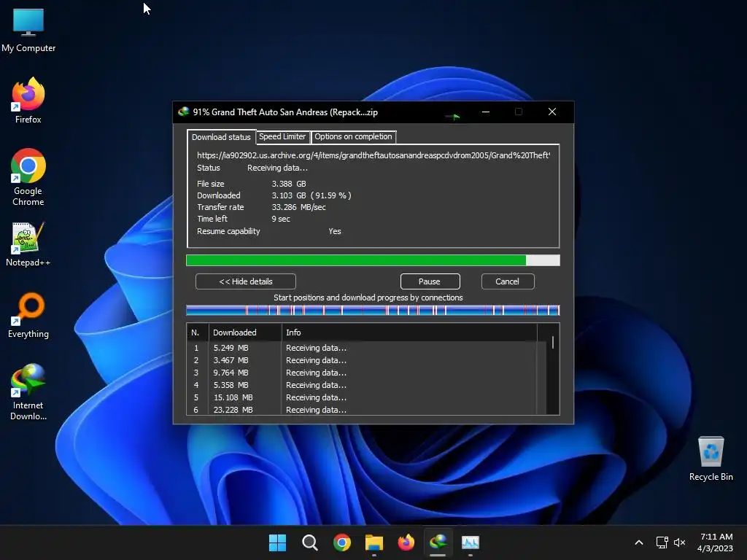
Task: Show hidden system tray icons
Action: pos(639,542)
